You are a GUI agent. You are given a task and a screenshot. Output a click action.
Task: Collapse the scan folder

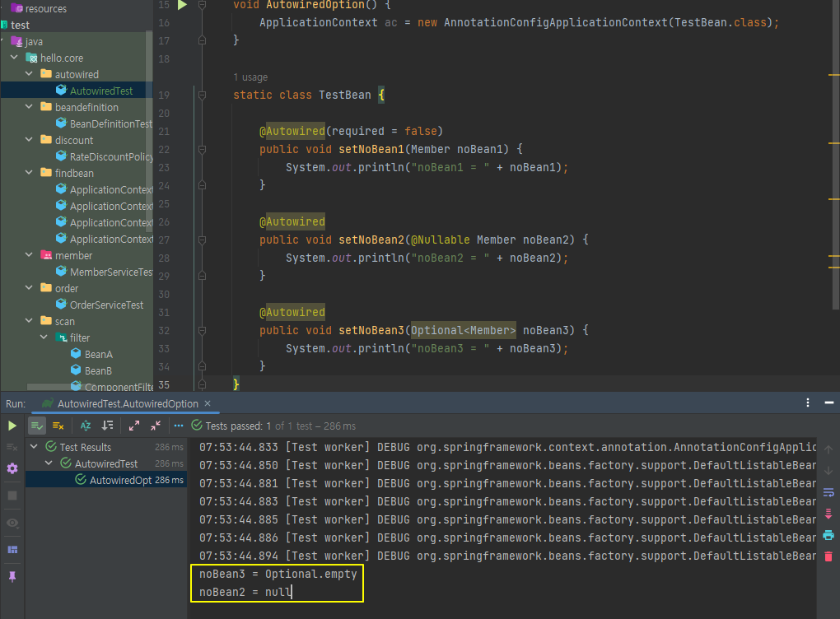pos(29,321)
